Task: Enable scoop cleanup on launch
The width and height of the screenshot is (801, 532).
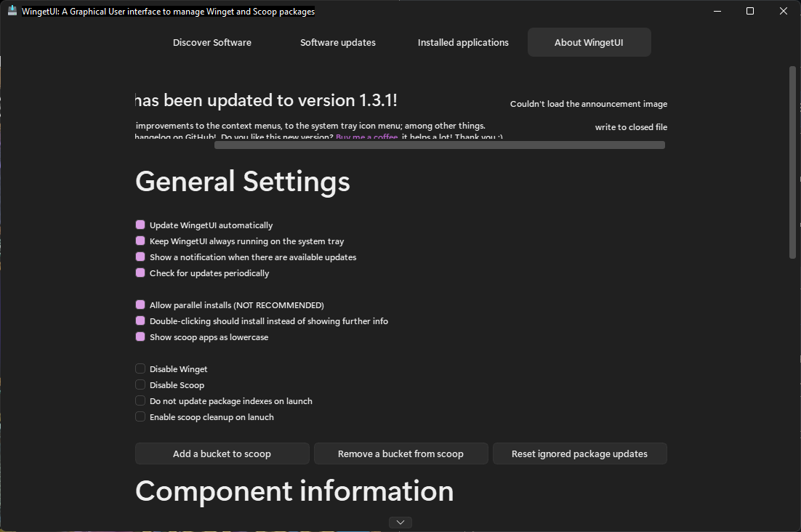Action: tap(140, 416)
